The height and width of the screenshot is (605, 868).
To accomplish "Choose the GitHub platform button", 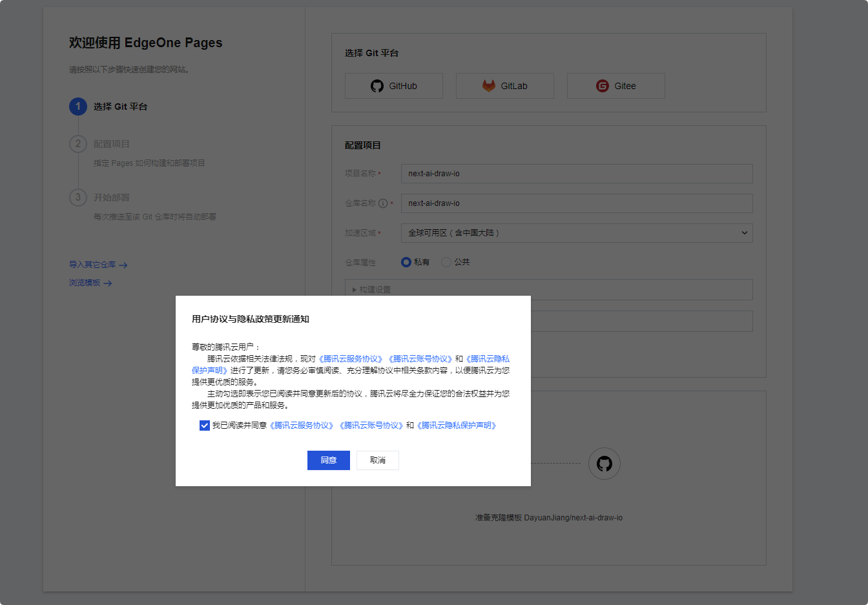I will [x=394, y=86].
